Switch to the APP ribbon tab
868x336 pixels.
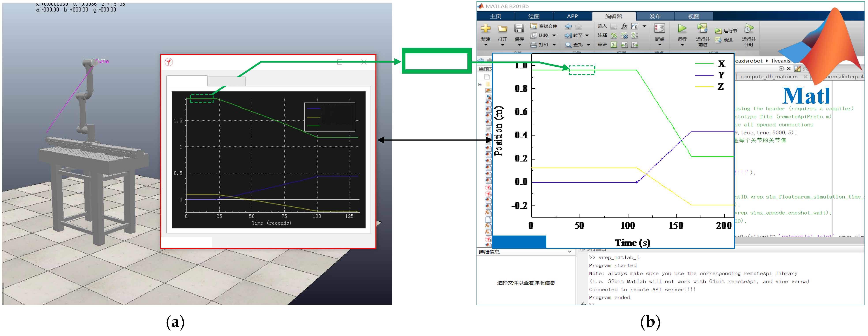[x=572, y=16]
